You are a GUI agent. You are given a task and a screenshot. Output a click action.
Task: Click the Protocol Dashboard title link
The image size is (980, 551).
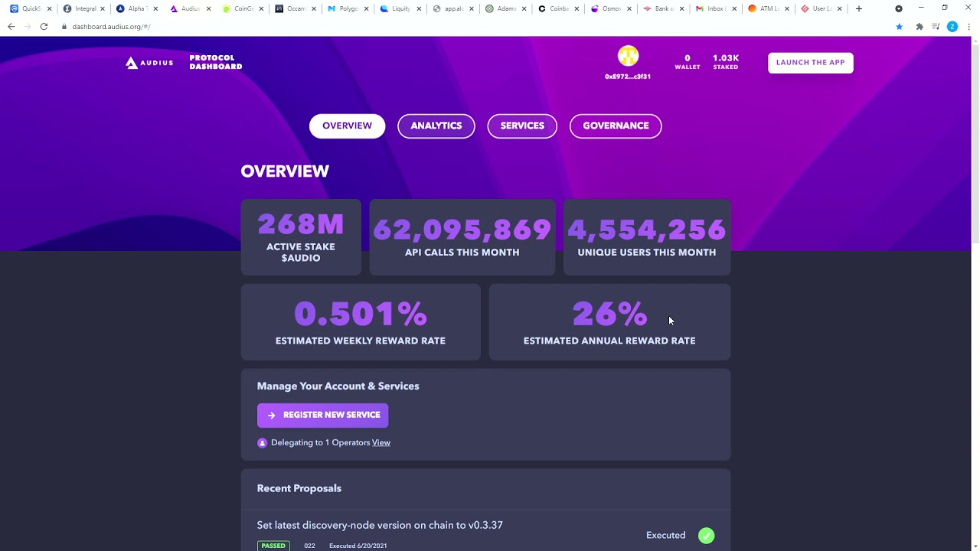(216, 63)
